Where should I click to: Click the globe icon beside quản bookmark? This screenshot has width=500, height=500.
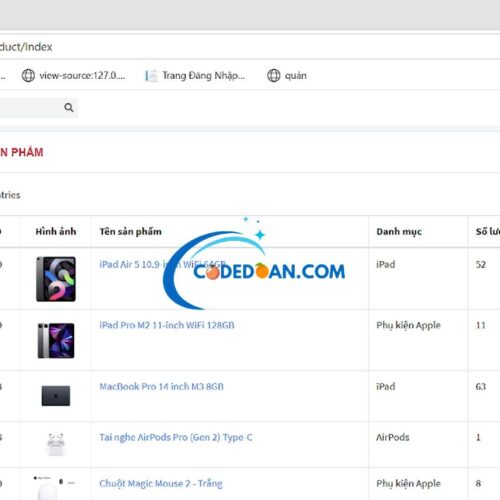point(273,76)
